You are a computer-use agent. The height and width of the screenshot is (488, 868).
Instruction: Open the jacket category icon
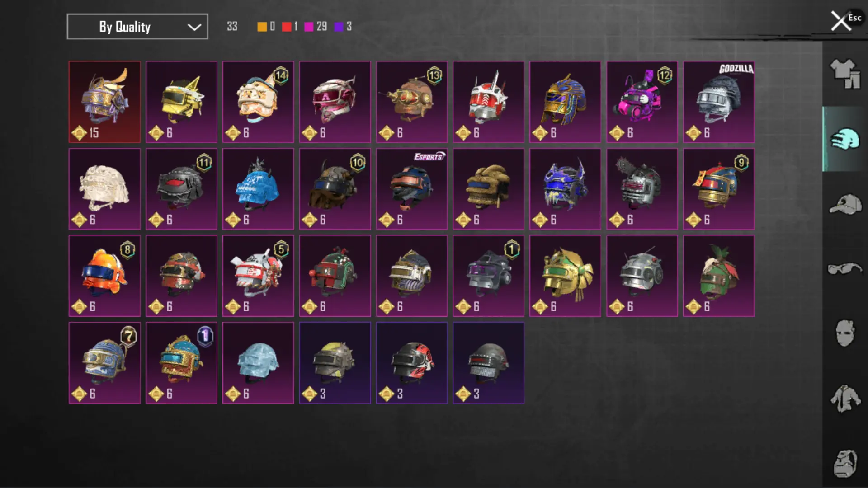[x=844, y=399]
